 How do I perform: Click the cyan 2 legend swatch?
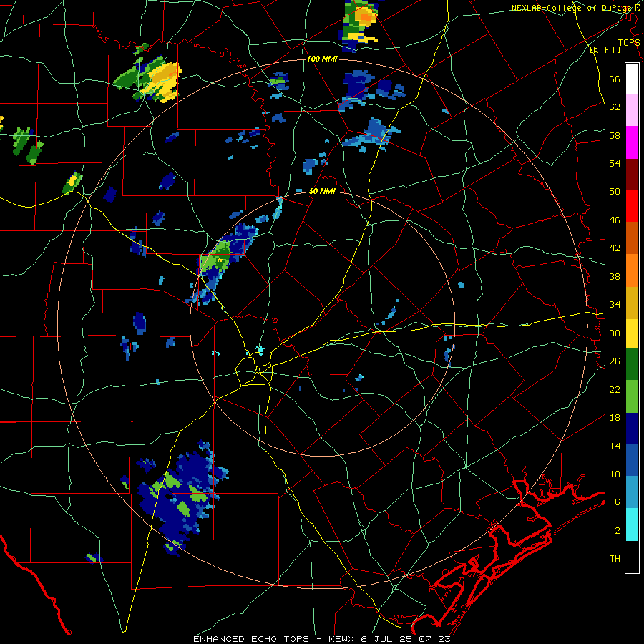[632, 525]
